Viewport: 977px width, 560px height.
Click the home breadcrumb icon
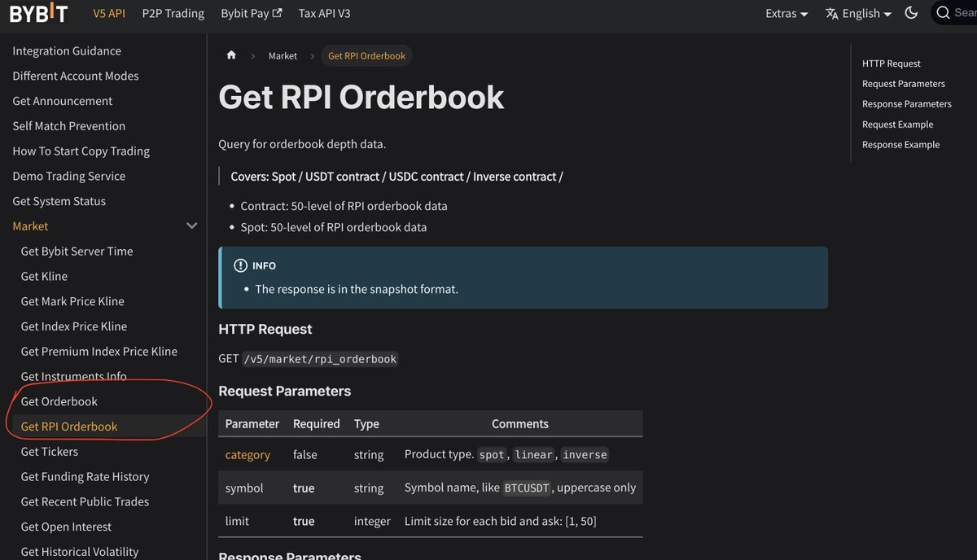231,55
